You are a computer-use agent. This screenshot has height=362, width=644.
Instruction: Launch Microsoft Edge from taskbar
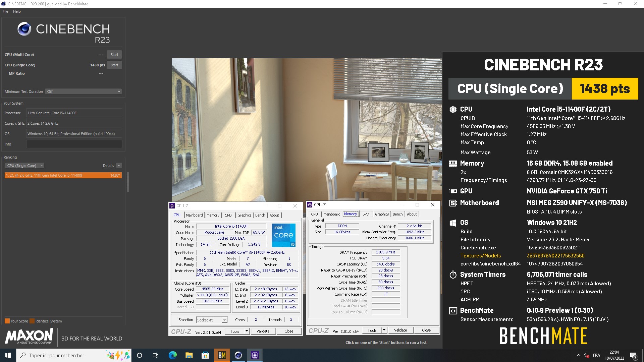point(172,355)
